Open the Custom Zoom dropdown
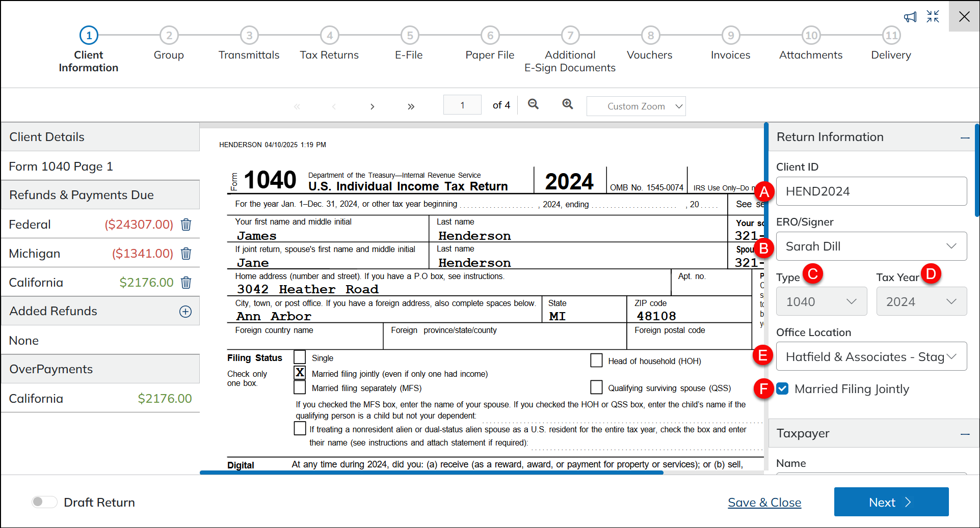 pos(636,106)
